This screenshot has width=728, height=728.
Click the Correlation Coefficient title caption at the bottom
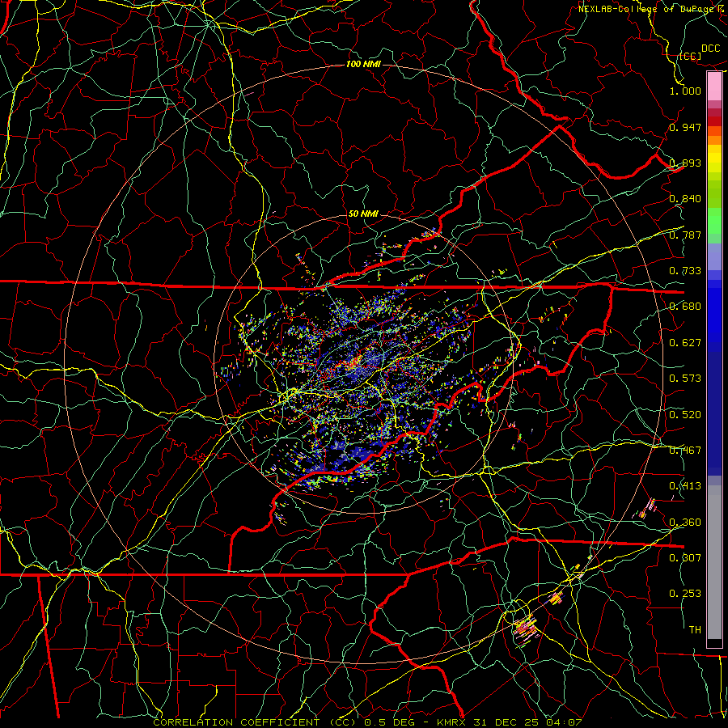point(367,722)
